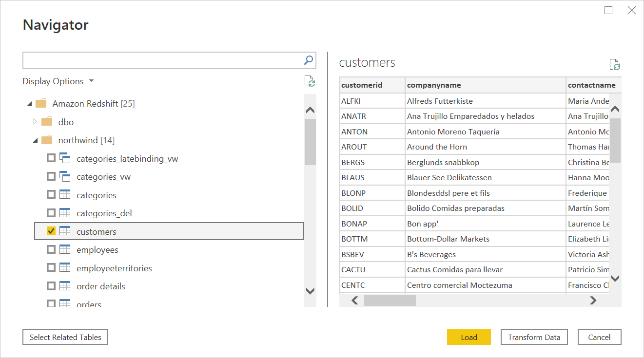Viewport: 644px width, 358px height.
Task: Click the refresh icon for the customers preview
Action: [614, 64]
